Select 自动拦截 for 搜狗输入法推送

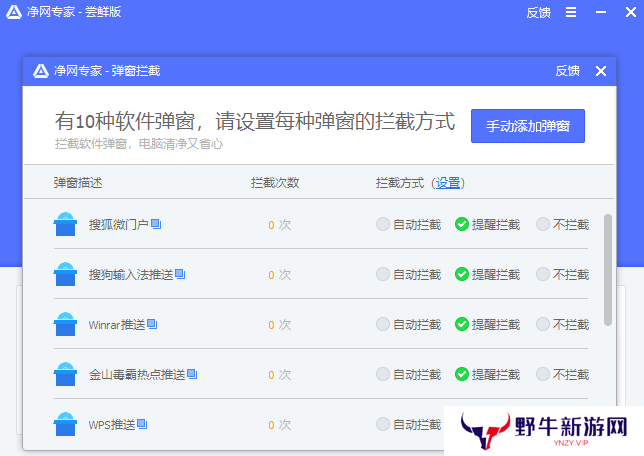408,274
